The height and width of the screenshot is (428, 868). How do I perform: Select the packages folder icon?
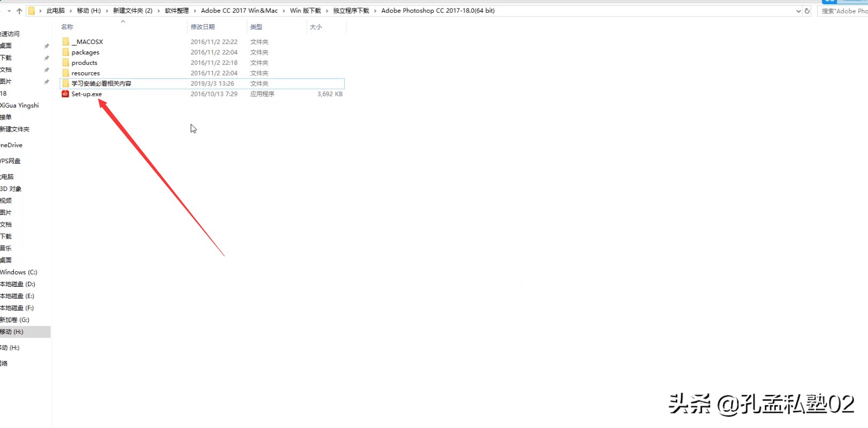point(66,52)
